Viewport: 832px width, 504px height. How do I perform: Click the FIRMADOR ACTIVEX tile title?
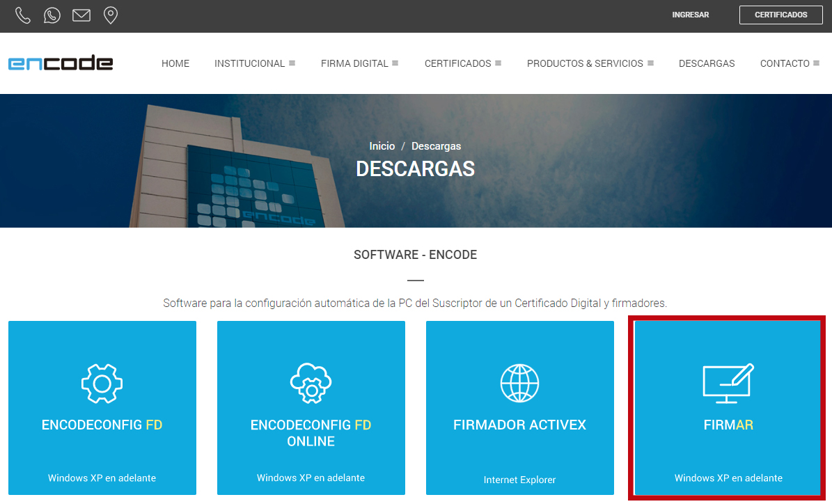519,425
